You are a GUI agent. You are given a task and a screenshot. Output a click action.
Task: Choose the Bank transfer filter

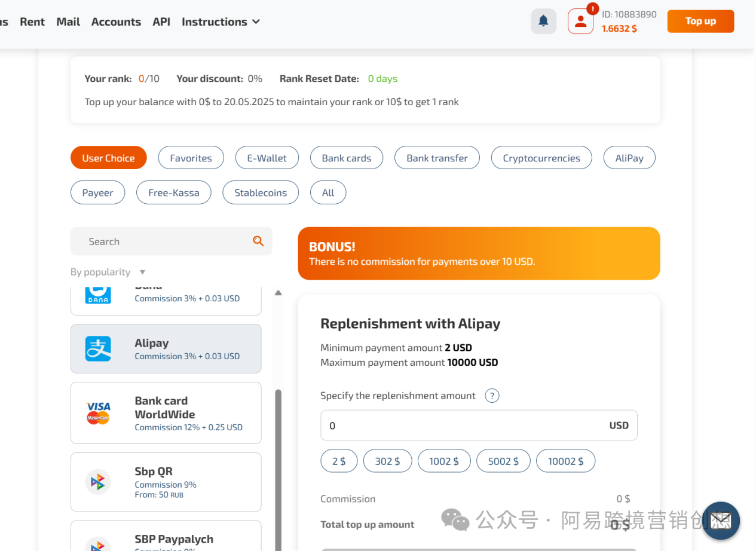click(x=437, y=158)
